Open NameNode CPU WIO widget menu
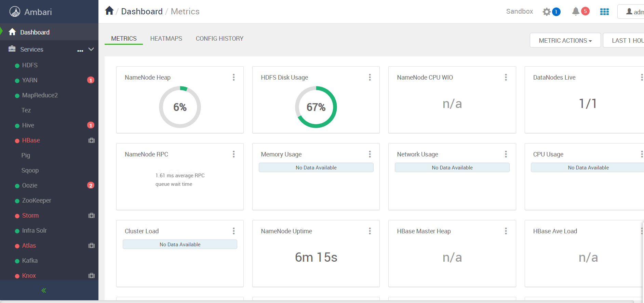 pos(506,77)
